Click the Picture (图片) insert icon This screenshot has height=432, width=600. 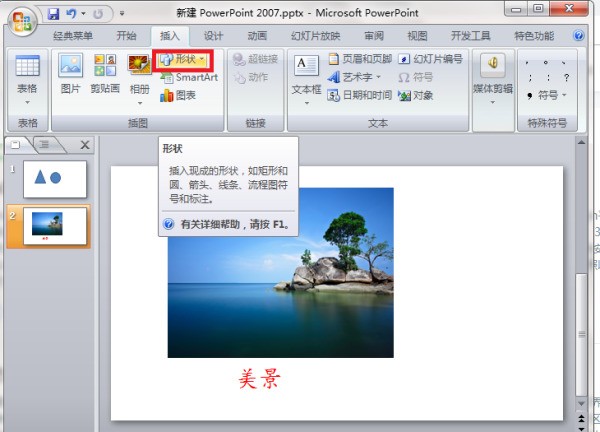[70, 74]
